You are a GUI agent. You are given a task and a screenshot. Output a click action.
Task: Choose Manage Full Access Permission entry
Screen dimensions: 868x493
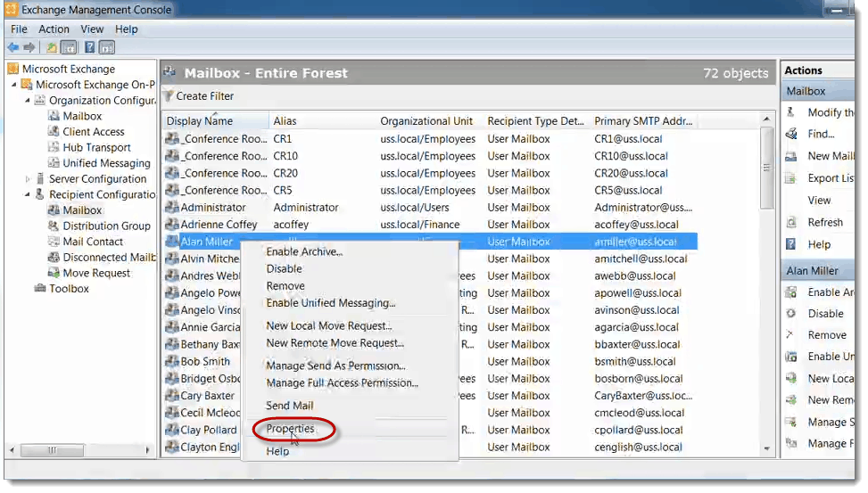(342, 382)
